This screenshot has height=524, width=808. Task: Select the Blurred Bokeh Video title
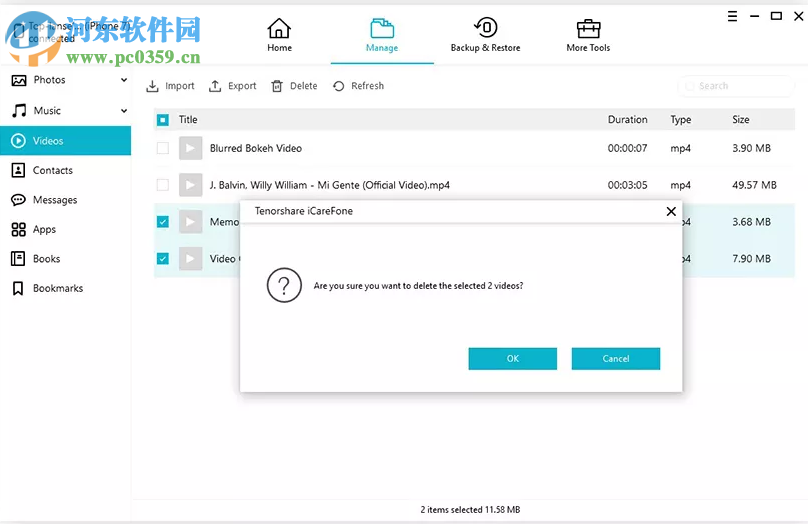click(256, 148)
